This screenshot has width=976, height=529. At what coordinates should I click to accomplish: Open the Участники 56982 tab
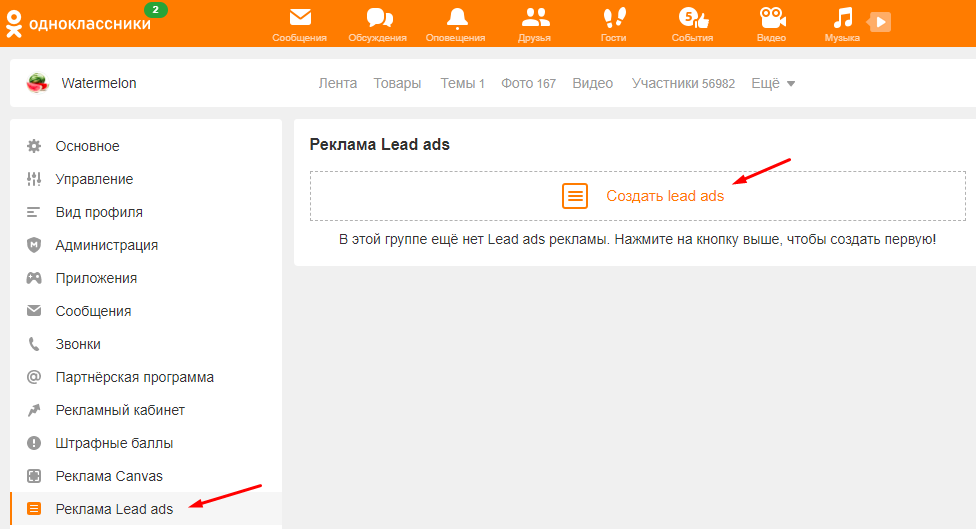pos(683,83)
